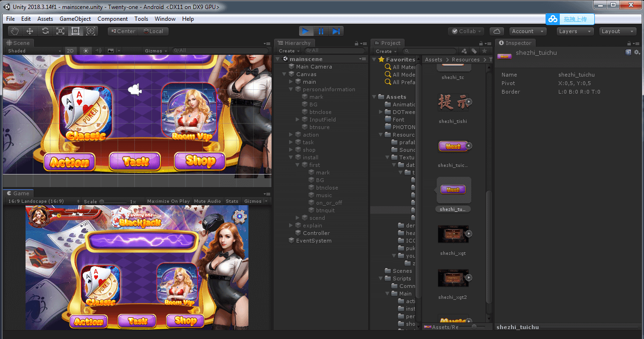This screenshot has width=644, height=339.
Task: Select the Rotate tool
Action: point(45,31)
